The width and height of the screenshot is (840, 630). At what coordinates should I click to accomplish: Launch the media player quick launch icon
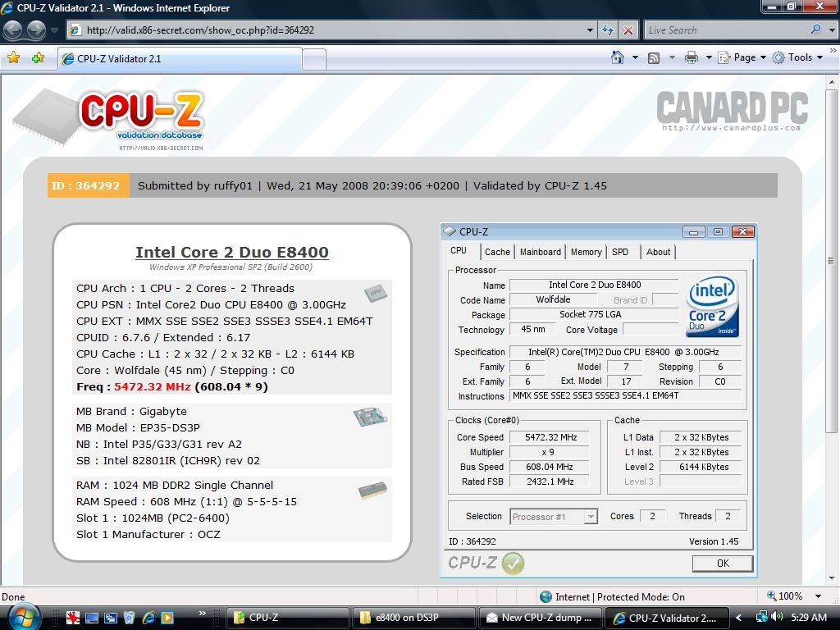click(x=167, y=618)
